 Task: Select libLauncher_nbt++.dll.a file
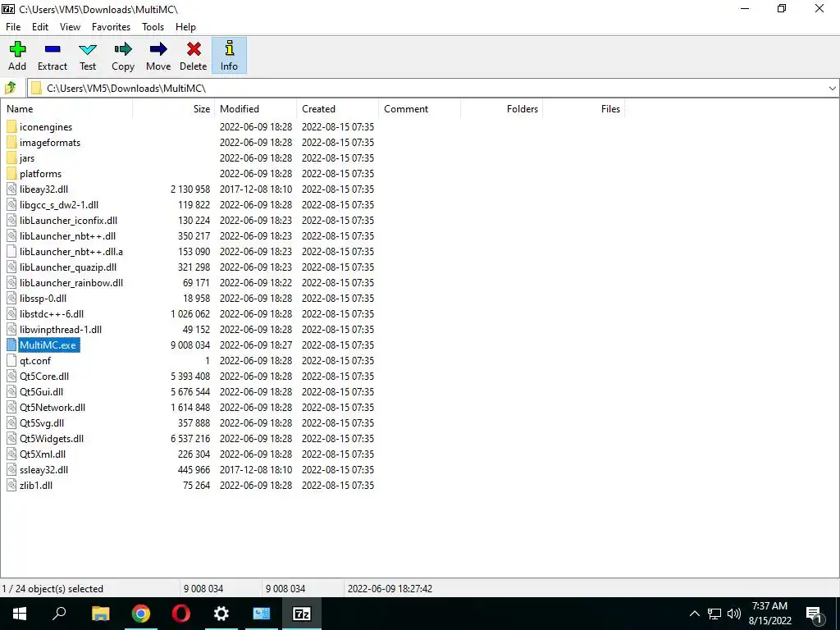point(71,251)
